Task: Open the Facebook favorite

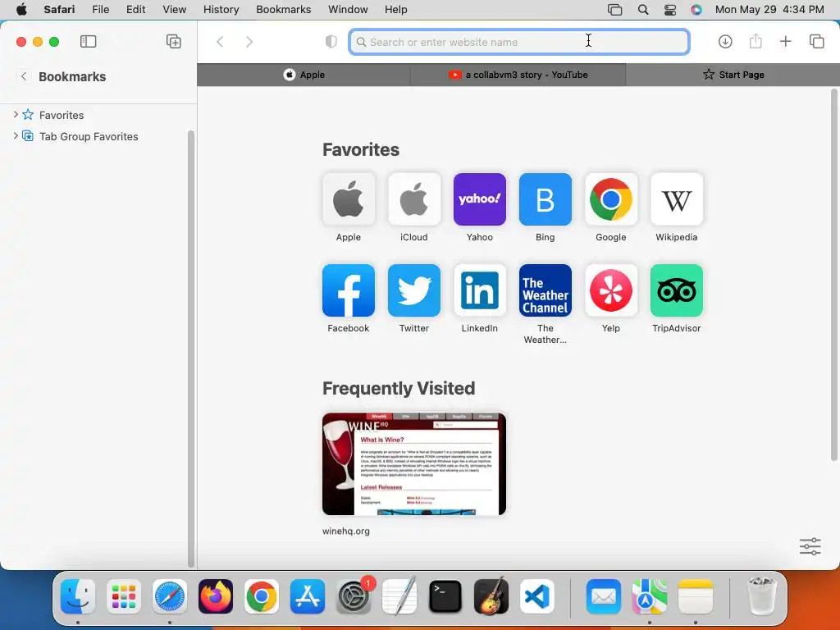Action: [348, 290]
